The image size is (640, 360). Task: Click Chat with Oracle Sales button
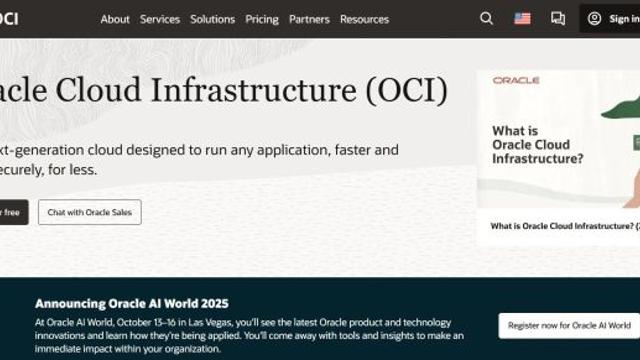tap(90, 212)
